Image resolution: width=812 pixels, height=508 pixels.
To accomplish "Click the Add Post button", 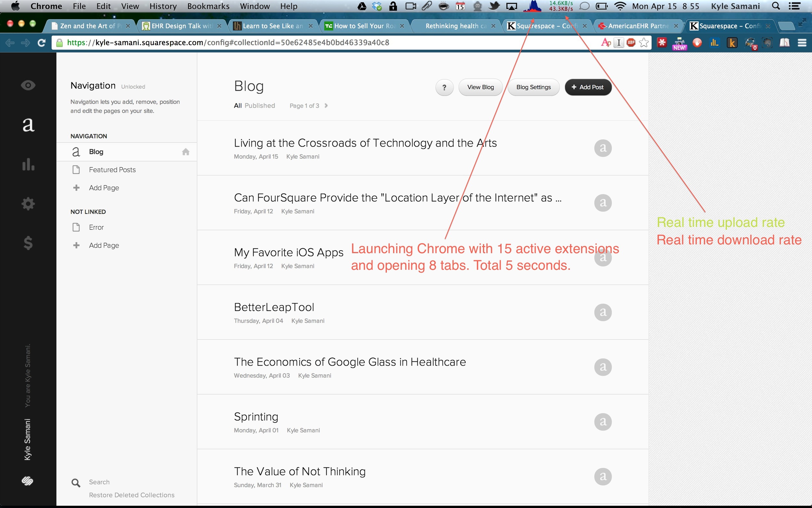I will 588,87.
